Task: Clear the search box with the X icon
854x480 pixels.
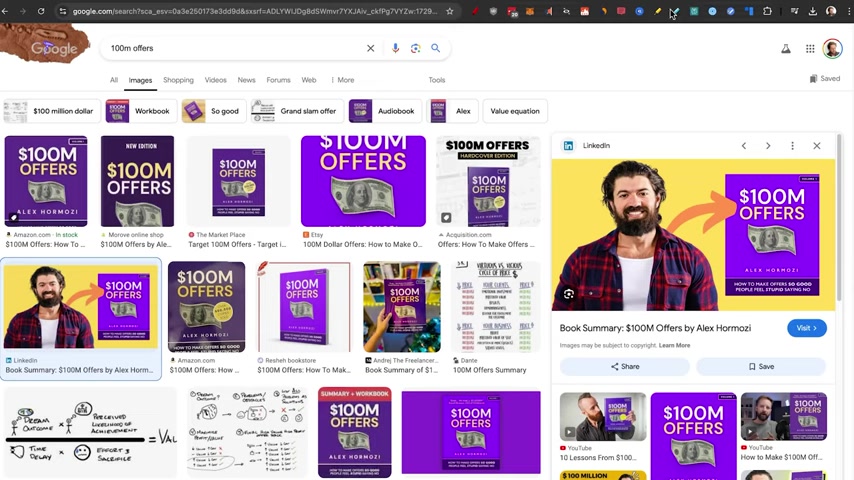Action: (x=370, y=48)
